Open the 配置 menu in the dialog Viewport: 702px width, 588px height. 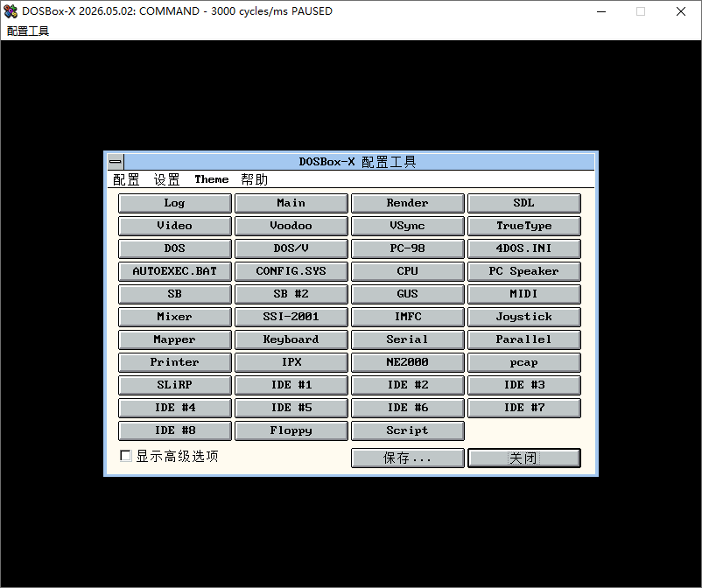pyautogui.click(x=126, y=179)
